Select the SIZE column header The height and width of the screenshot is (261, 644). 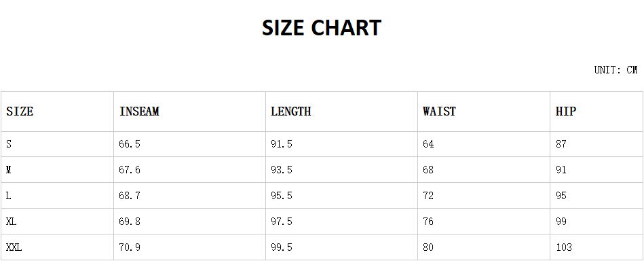[58, 111]
